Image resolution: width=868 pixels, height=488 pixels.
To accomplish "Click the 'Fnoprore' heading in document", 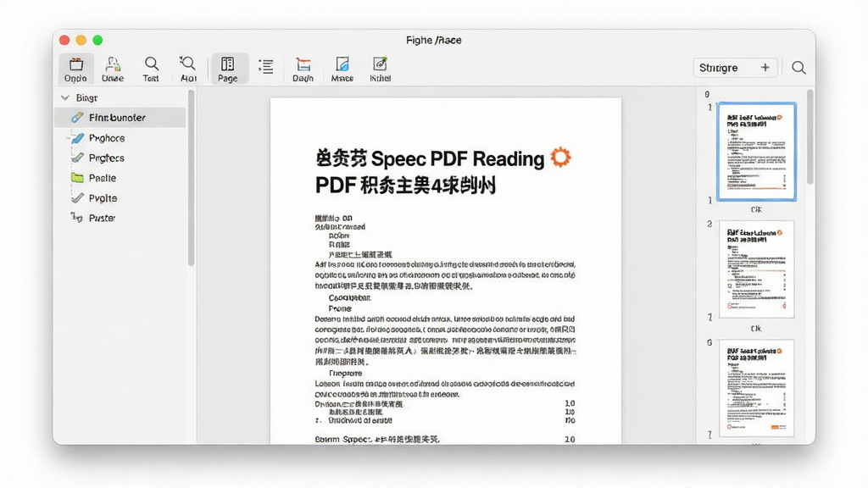I will click(345, 374).
